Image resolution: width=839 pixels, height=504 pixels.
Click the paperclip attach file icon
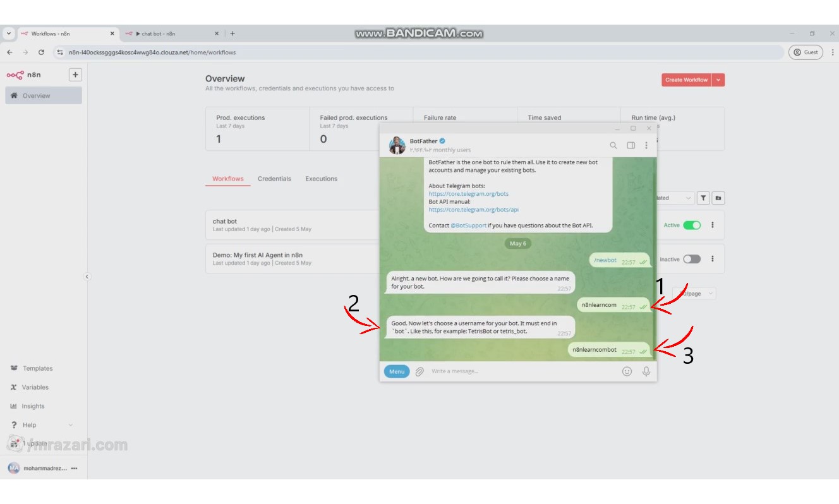(x=419, y=371)
